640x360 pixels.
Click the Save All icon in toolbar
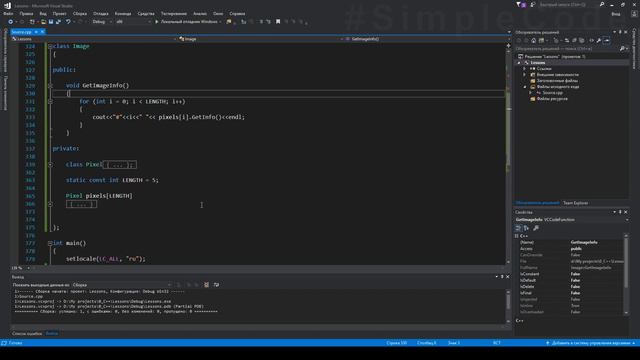tap(58, 22)
